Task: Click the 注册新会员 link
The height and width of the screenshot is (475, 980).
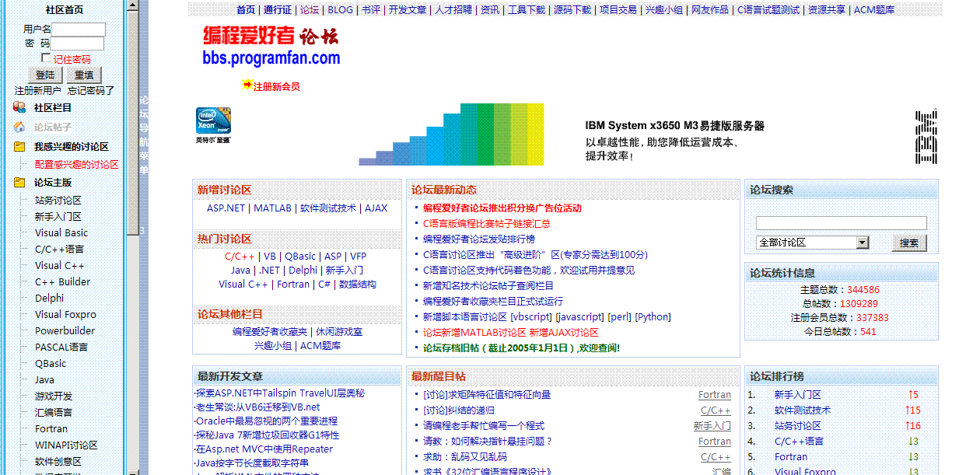Action: tap(277, 86)
